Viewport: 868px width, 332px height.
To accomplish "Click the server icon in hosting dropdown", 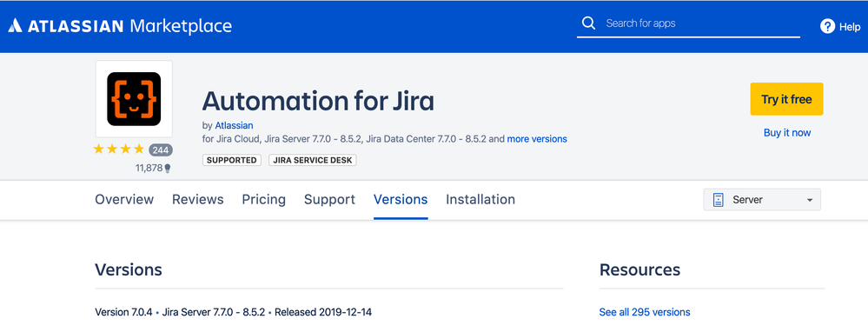I will point(719,200).
